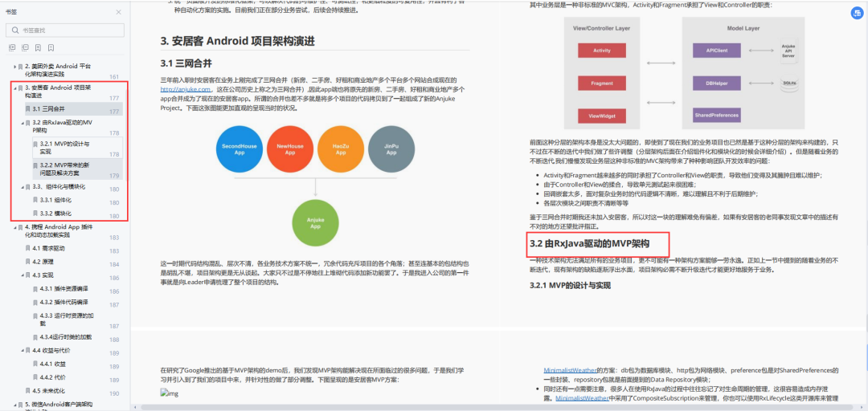
Task: Open bookmark 3.3.2 模块化
Action: coord(55,213)
